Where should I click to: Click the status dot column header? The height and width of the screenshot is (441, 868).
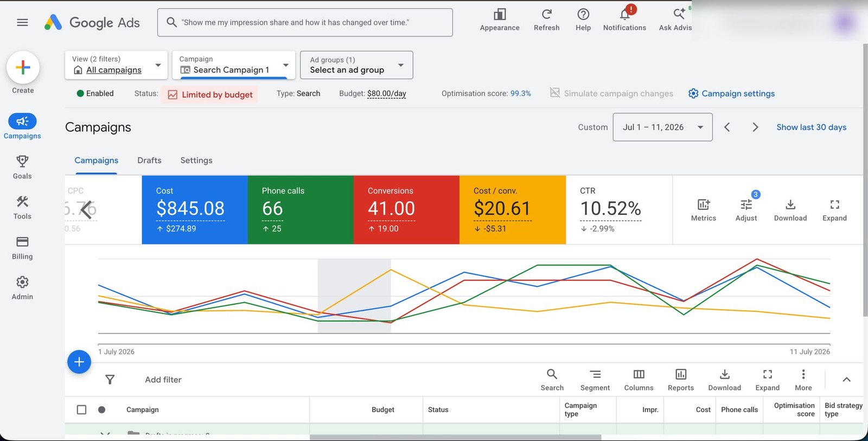(101, 410)
